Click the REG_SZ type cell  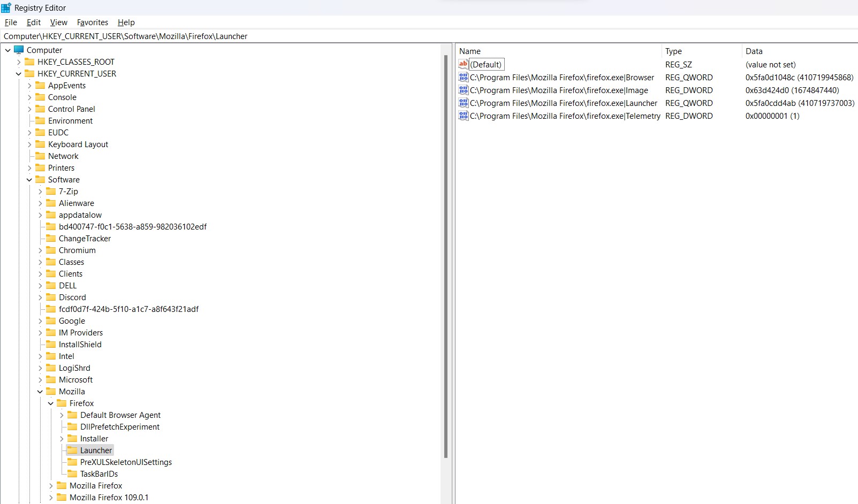(x=679, y=65)
